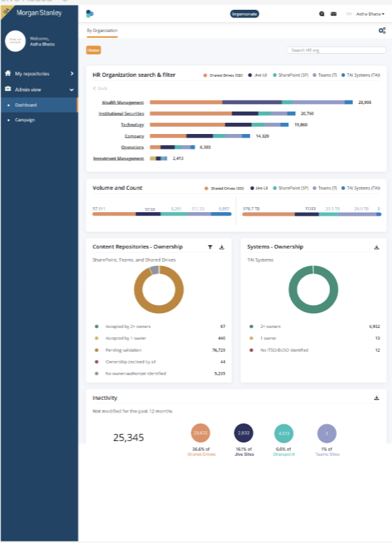
Task: Open the Operations organization link
Action: pos(132,147)
